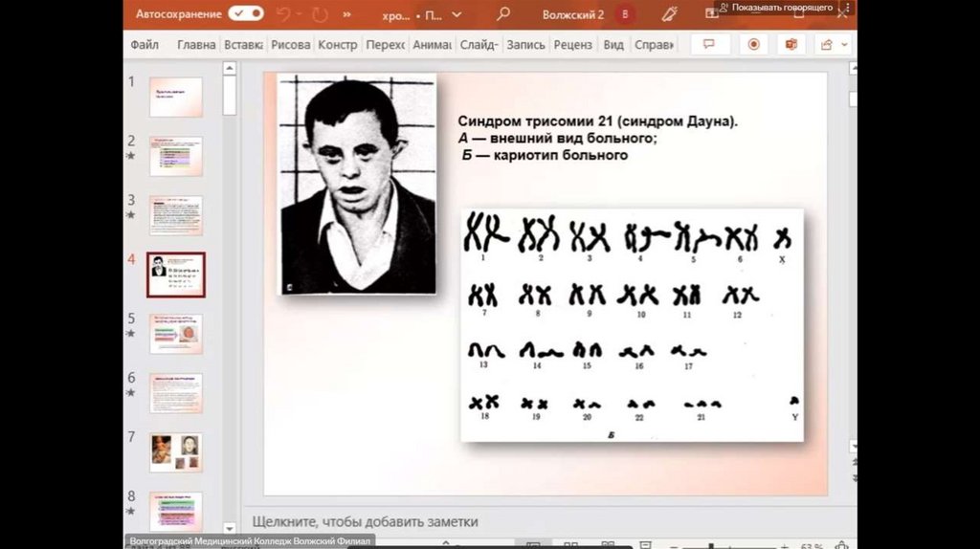The width and height of the screenshot is (980, 549).
Task: Toggle the Автосохранение switch
Action: [246, 13]
